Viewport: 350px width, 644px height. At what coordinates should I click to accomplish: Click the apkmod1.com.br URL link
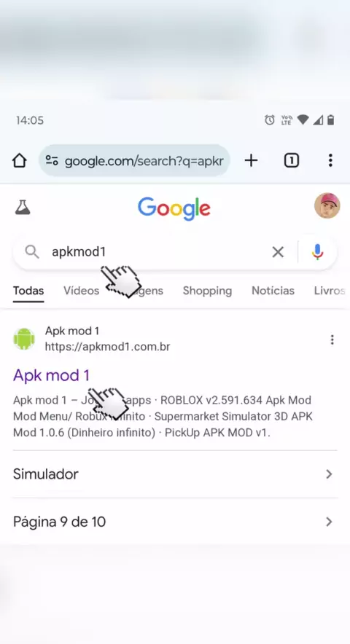click(107, 347)
